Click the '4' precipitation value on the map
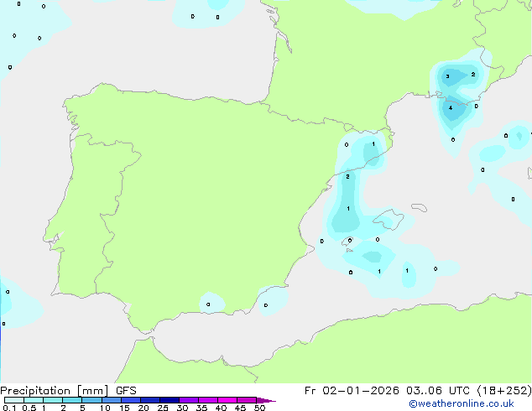Image resolution: width=532 pixels, height=411 pixels. coord(451,108)
